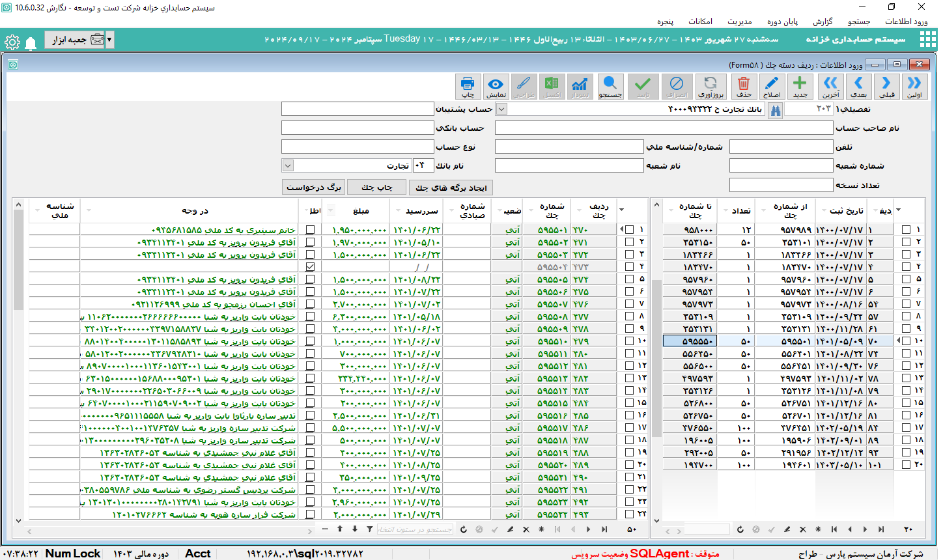Image resolution: width=943 pixels, height=560 pixels.
Task: Open the تا شماره چک column filter arrow
Action: pos(672,210)
